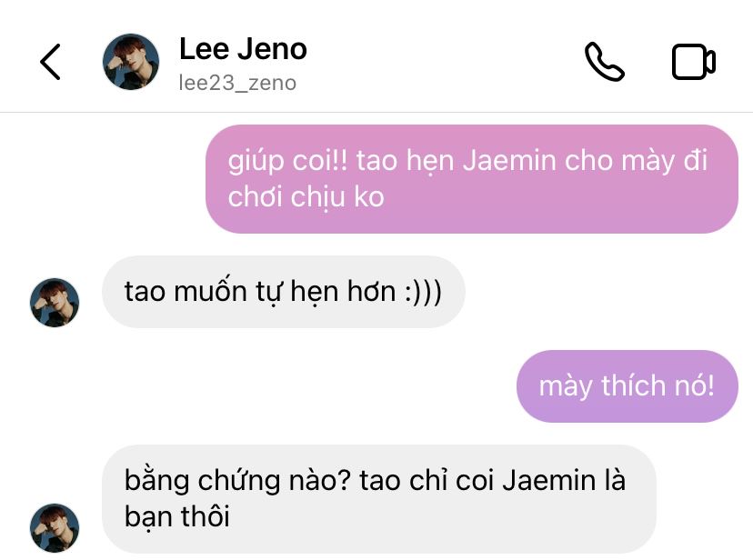Tap 'giúp coi!!' at first message start
Image resolution: width=753 pixels, height=560 pixels.
pyautogui.click(x=287, y=161)
